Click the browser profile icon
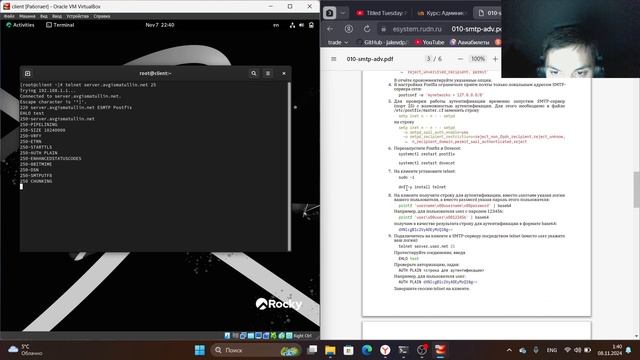 click(x=349, y=29)
